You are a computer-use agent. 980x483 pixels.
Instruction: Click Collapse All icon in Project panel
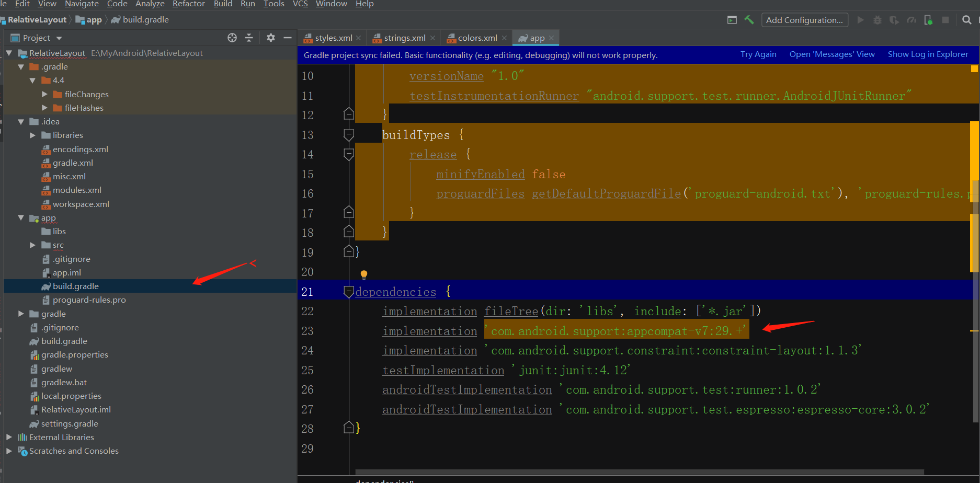(249, 38)
